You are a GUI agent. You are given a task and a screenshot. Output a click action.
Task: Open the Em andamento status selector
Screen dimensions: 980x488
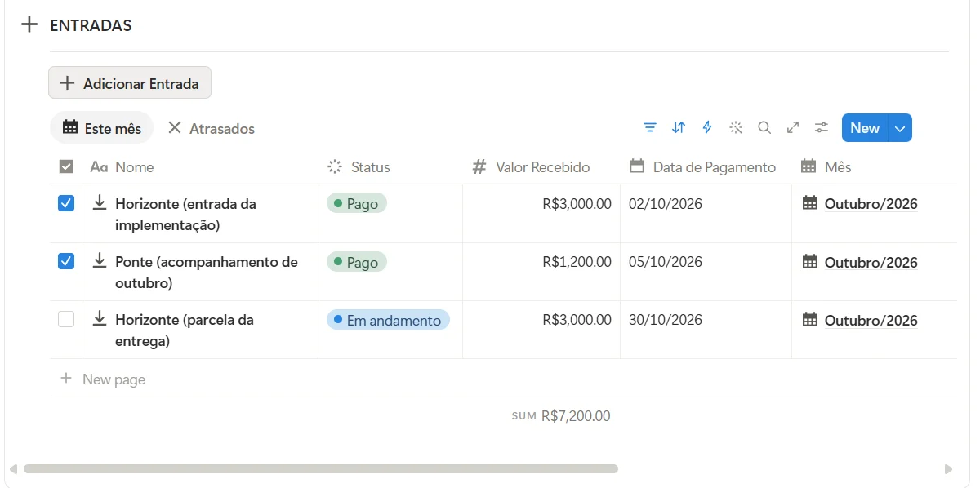(x=388, y=320)
